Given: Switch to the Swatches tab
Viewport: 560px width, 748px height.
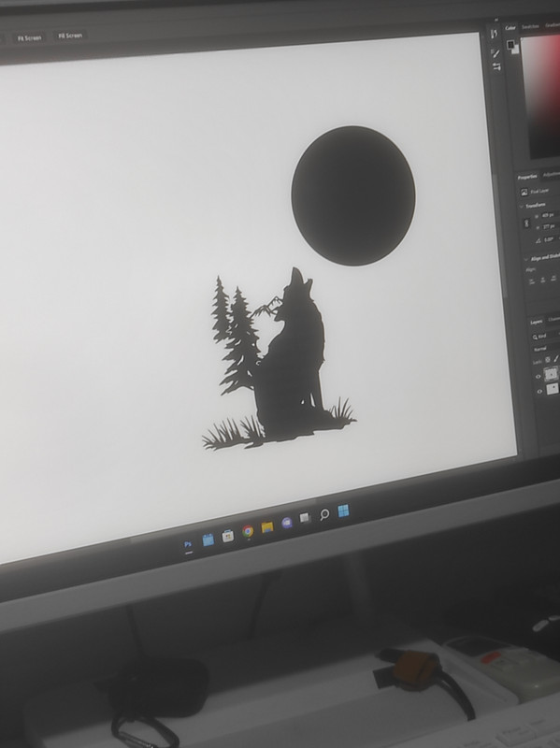Looking at the screenshot, I should coord(530,27).
